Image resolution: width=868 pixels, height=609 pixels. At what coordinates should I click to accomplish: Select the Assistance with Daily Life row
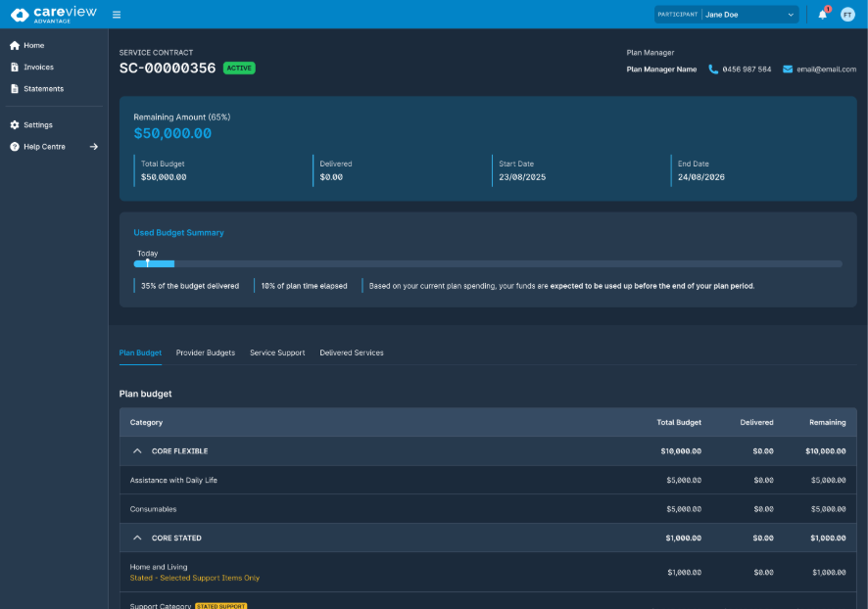[x=173, y=481]
